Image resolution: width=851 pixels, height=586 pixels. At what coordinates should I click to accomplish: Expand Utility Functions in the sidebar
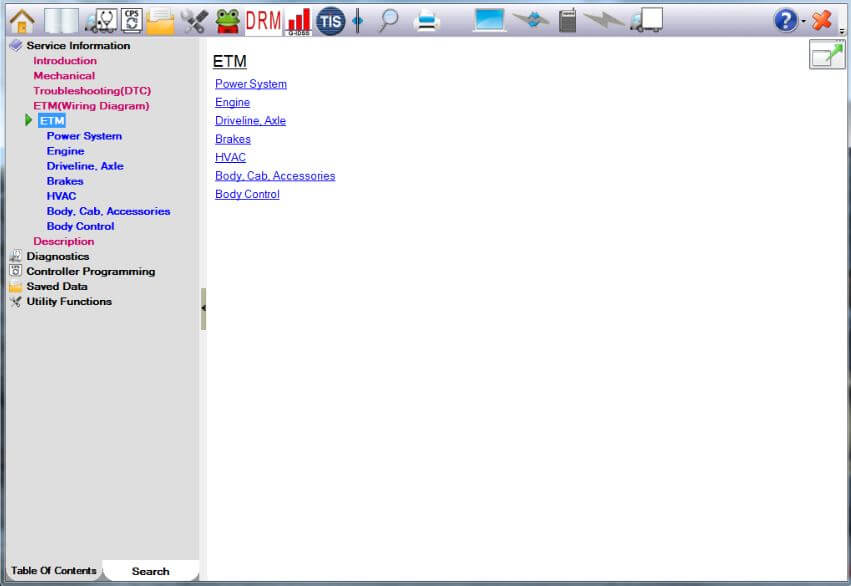68,301
